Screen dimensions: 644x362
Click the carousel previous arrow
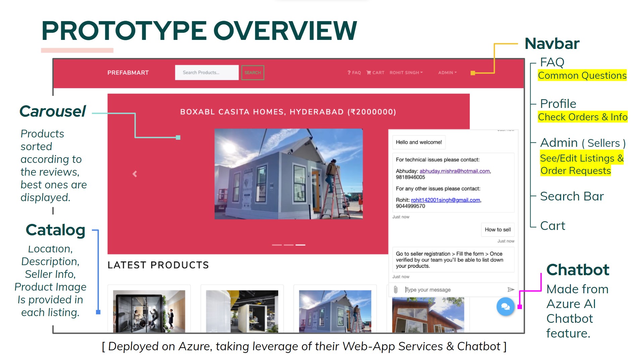pos(135,174)
